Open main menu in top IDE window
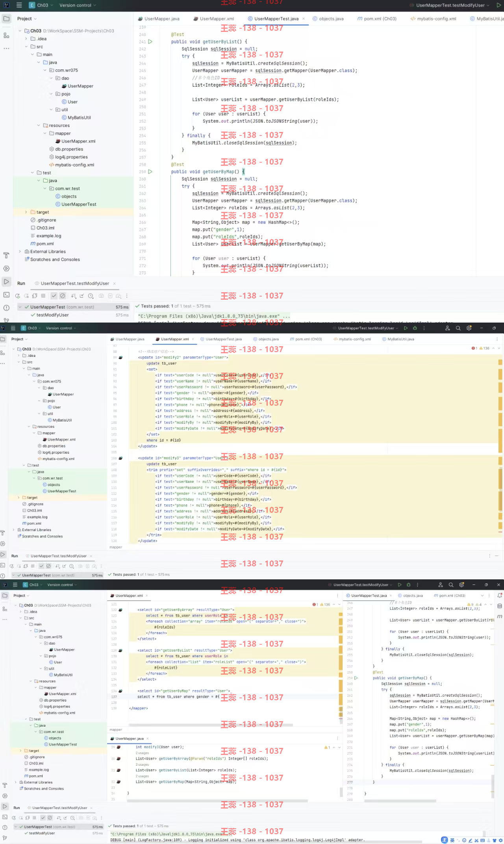 [19, 5]
